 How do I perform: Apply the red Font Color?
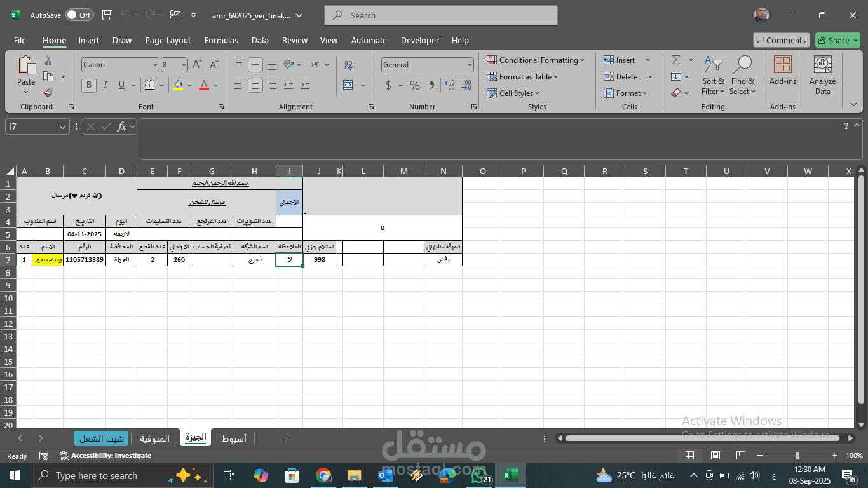[x=204, y=85]
